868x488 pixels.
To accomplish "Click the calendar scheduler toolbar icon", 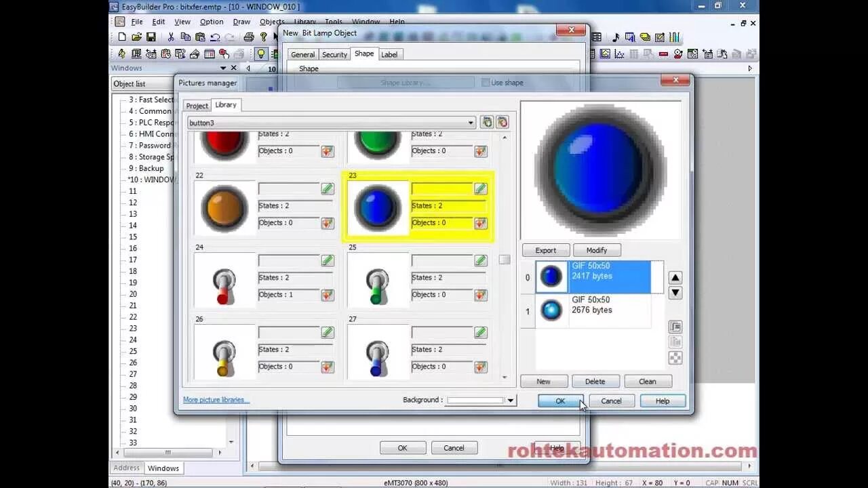I will 210,54.
